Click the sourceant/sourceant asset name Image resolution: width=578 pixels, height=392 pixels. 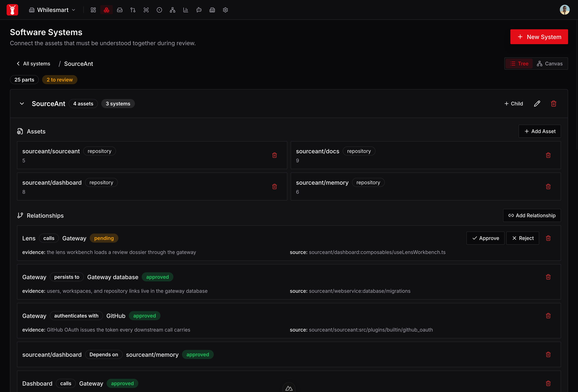(51, 151)
